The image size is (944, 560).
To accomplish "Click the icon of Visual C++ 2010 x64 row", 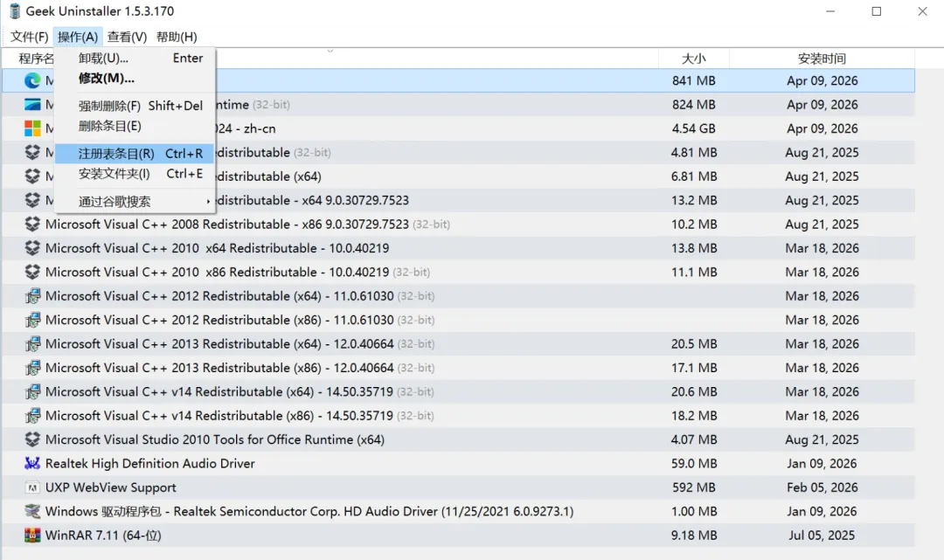I will 32,248.
